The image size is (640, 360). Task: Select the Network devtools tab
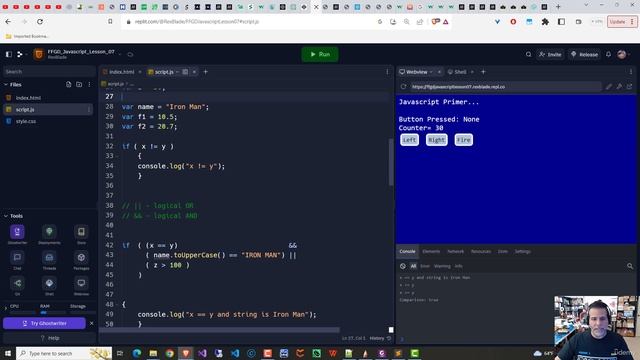(x=456, y=251)
